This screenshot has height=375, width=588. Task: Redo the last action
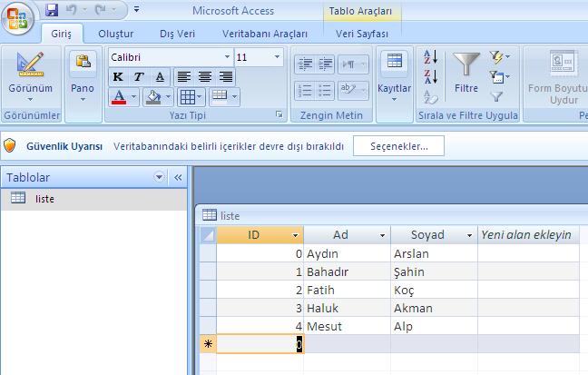tap(101, 10)
